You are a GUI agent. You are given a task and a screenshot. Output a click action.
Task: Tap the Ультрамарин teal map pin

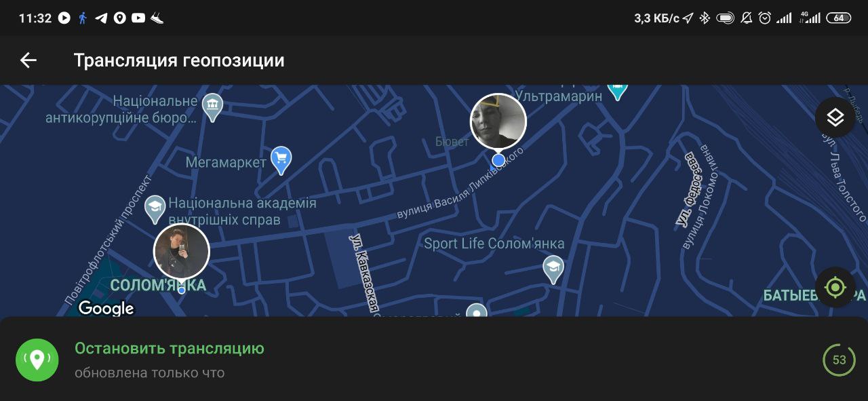(617, 90)
